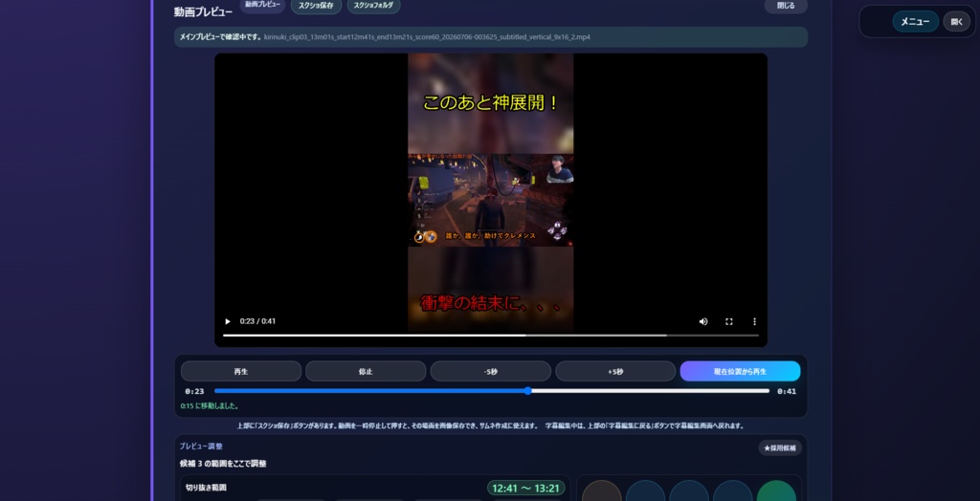The width and height of the screenshot is (980, 501).
Task: Click the 12:41 ～ 13:21 range badge
Action: (525, 488)
